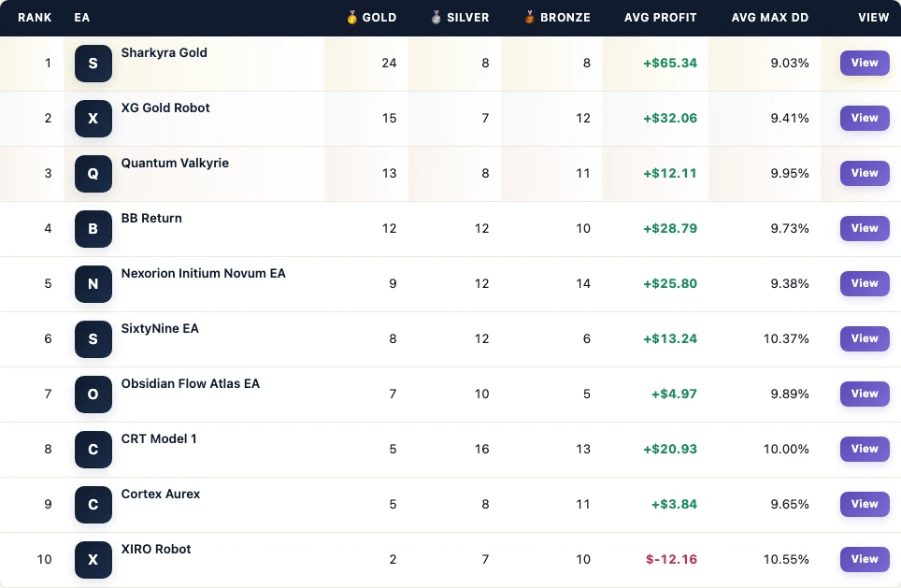Image resolution: width=901 pixels, height=588 pixels.
Task: Click the silver medal icon in header
Action: pyautogui.click(x=436, y=17)
